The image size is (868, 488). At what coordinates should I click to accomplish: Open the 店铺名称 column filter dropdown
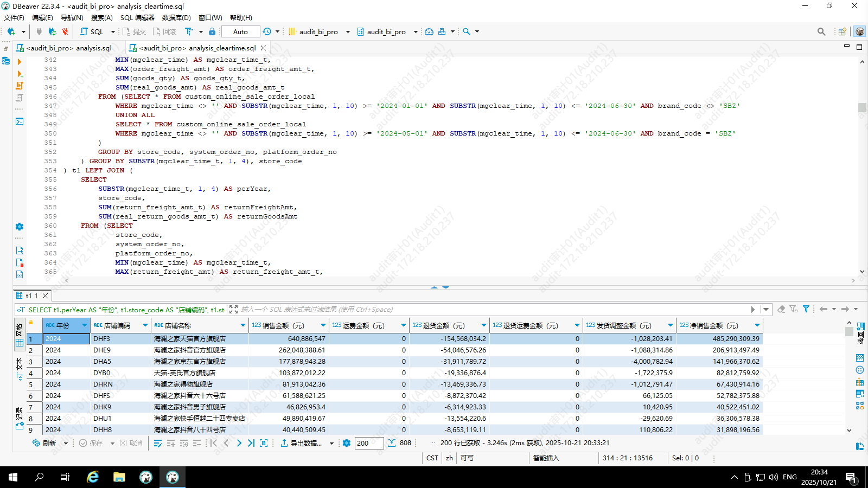click(242, 325)
